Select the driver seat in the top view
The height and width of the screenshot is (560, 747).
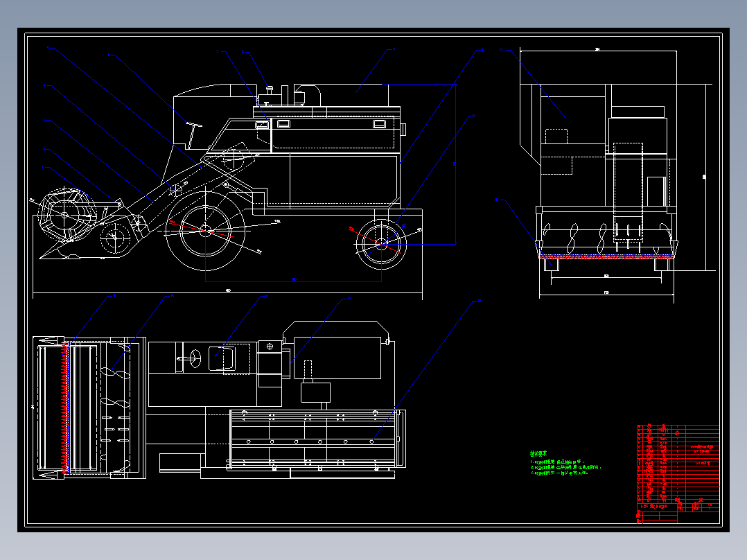click(222, 358)
